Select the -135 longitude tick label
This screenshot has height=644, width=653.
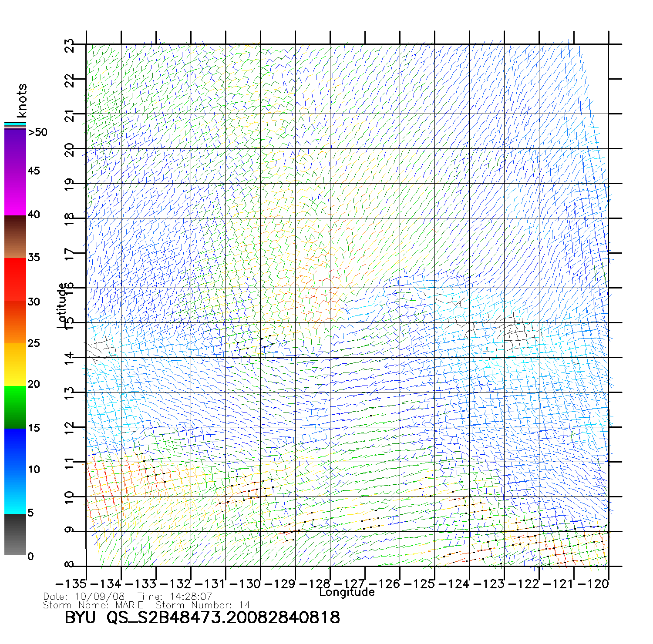(x=71, y=584)
